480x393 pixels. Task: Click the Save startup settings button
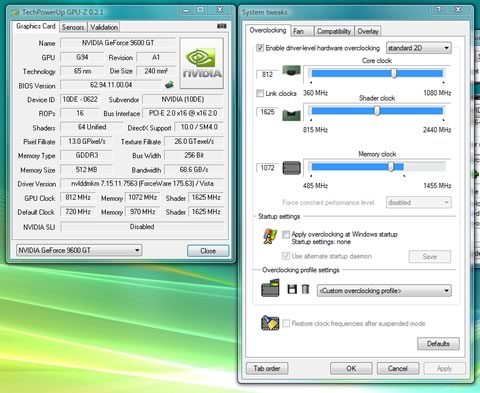[430, 257]
